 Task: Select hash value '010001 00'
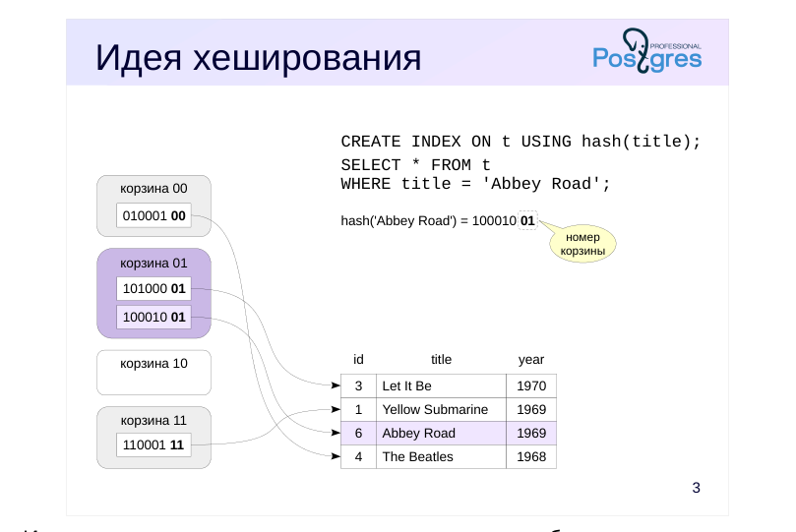pyautogui.click(x=153, y=215)
